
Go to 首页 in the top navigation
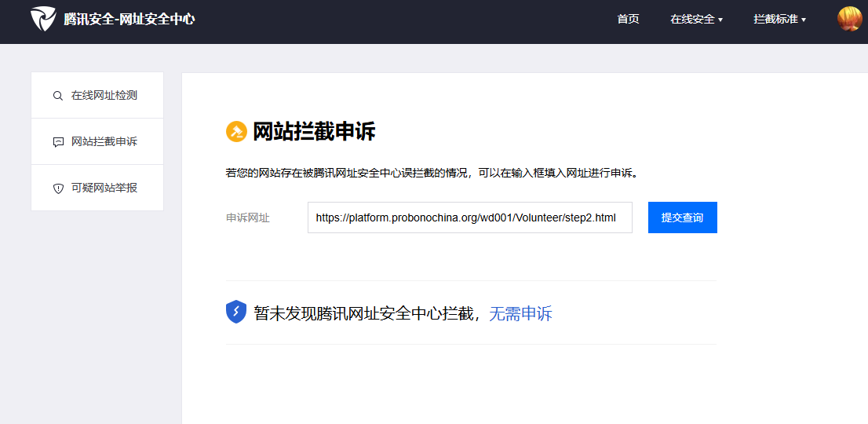[629, 20]
